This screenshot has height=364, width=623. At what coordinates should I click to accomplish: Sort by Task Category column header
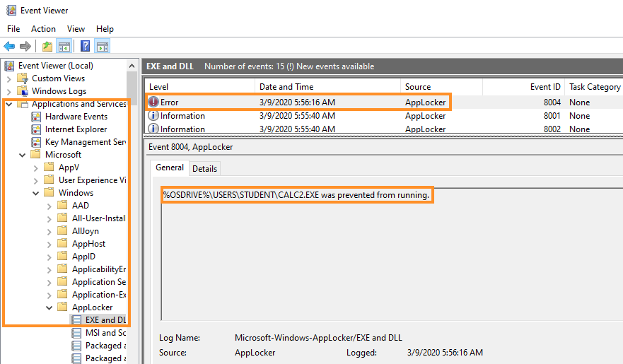594,86
